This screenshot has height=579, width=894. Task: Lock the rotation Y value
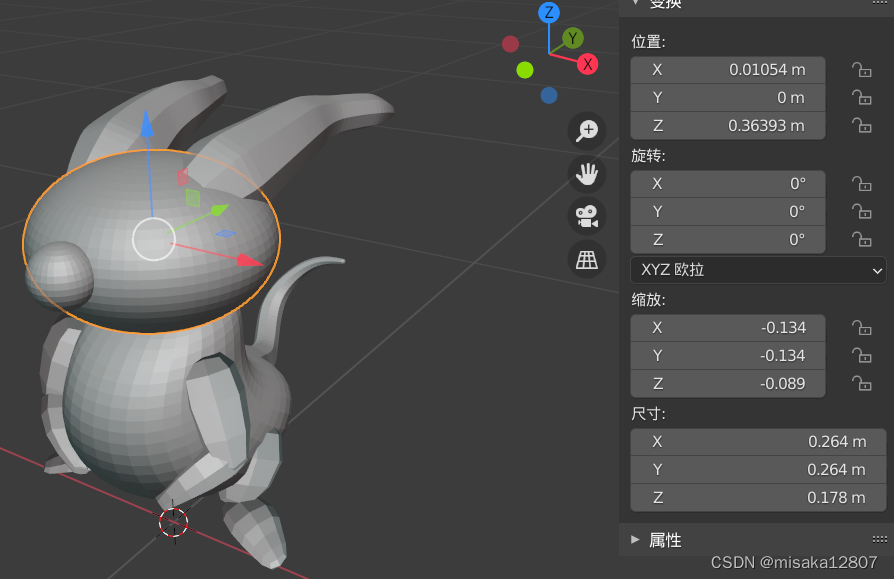[x=862, y=212]
